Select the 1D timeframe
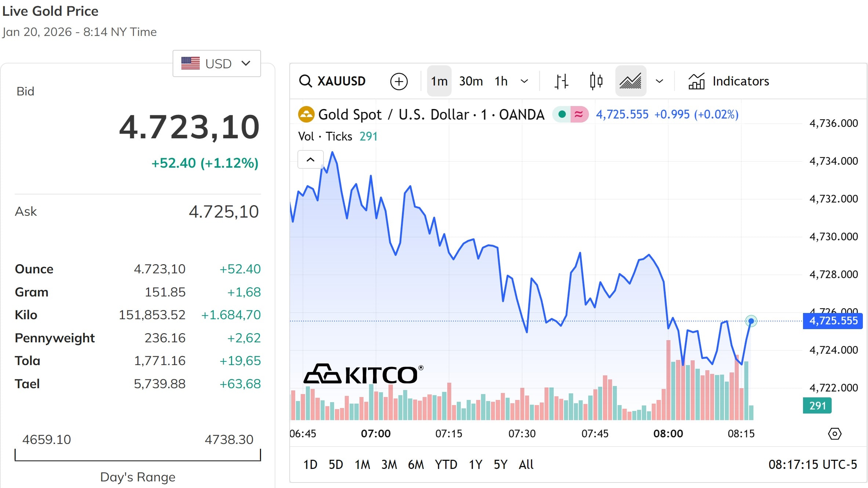 310,464
